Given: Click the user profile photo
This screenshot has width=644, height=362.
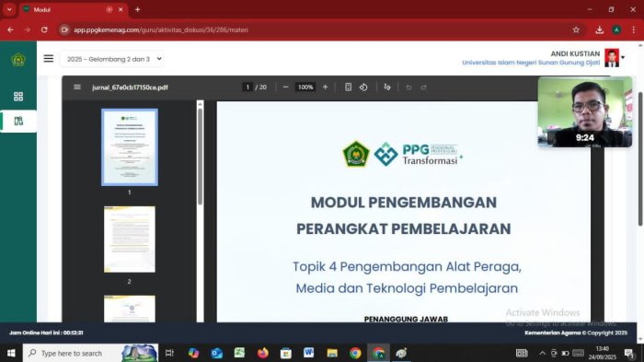Looking at the screenshot, I should point(612,58).
